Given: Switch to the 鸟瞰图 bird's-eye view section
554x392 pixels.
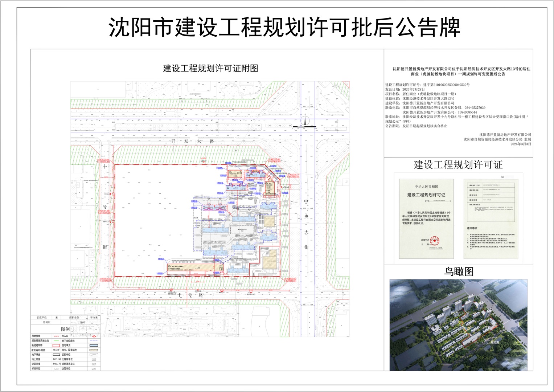Looking at the screenshot, I should [x=459, y=270].
